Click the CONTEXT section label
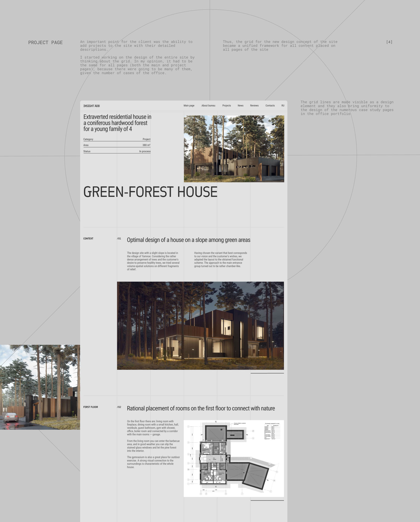 pyautogui.click(x=88, y=238)
